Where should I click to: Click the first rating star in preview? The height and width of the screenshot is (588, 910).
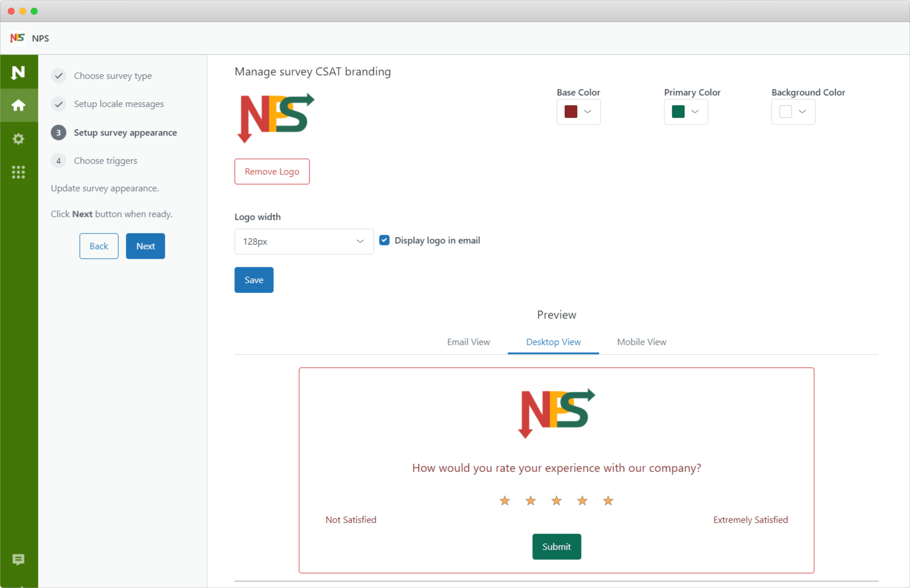click(x=505, y=501)
